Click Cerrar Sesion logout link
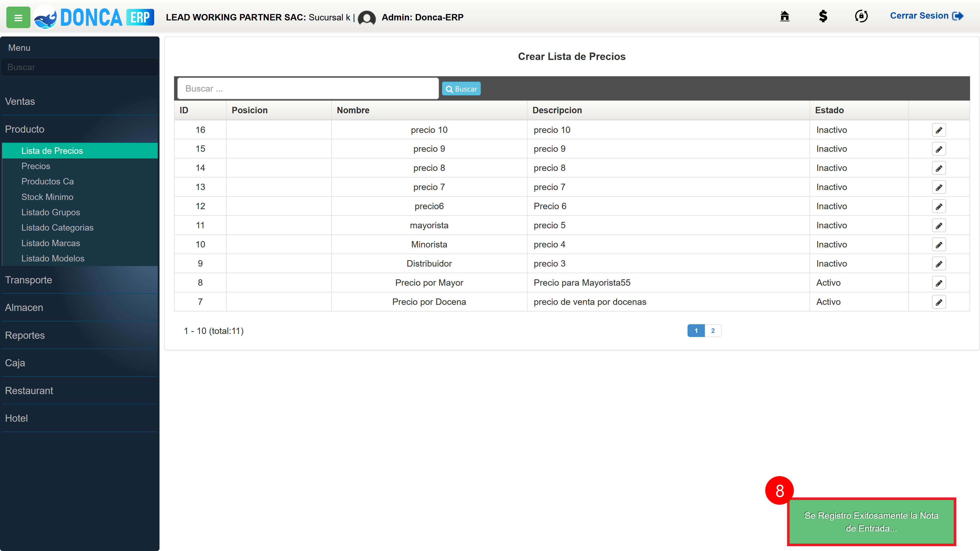This screenshot has height=551, width=980. click(926, 16)
